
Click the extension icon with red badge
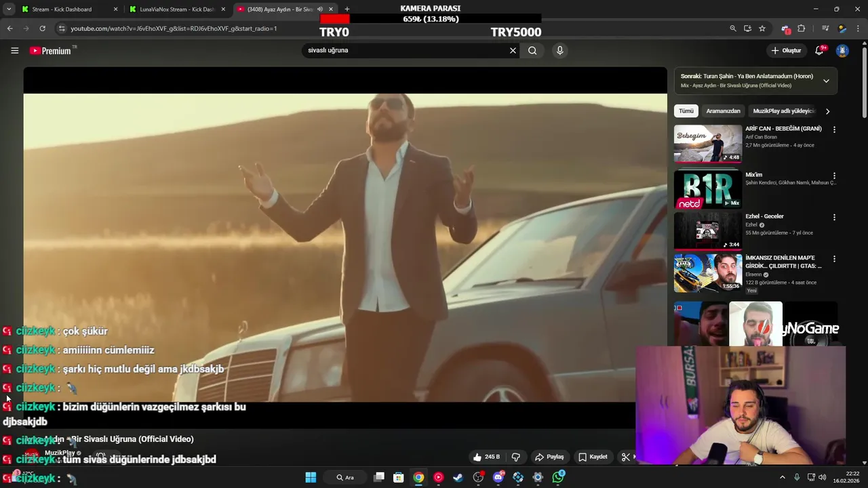click(785, 28)
